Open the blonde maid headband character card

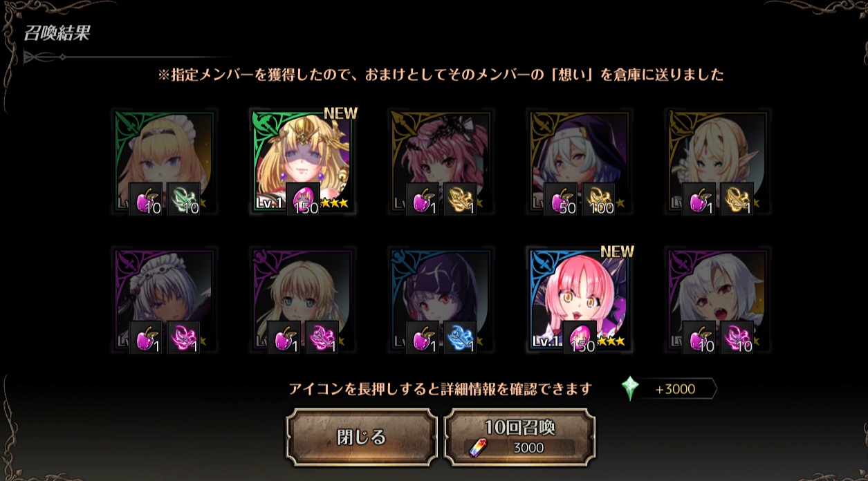165,162
